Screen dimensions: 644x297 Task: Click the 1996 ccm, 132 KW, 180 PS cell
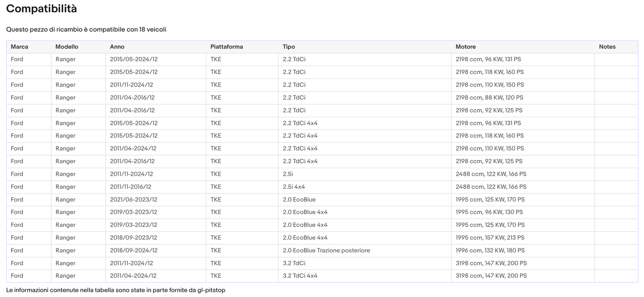coord(490,251)
